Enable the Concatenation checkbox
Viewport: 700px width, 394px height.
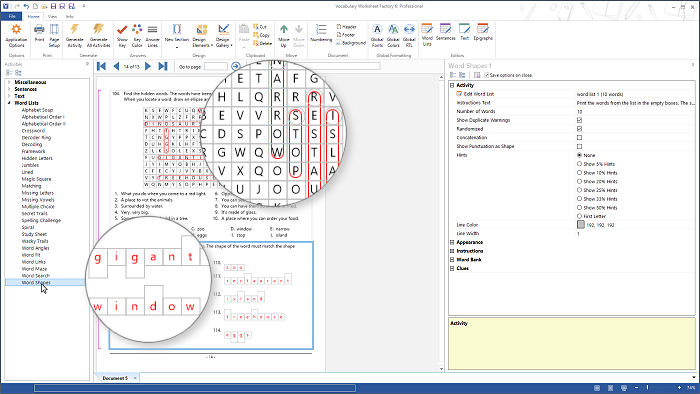tap(579, 137)
